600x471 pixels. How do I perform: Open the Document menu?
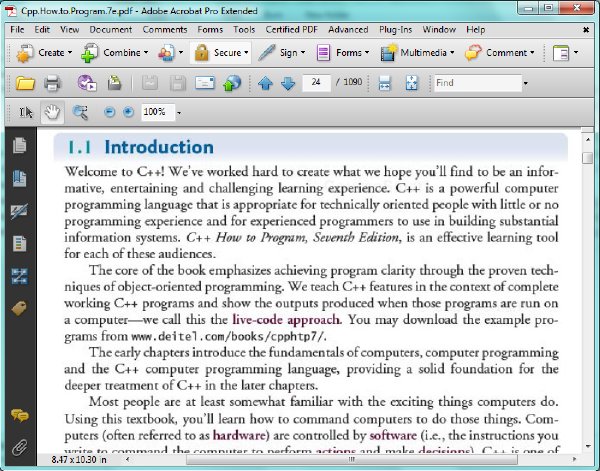tap(111, 30)
